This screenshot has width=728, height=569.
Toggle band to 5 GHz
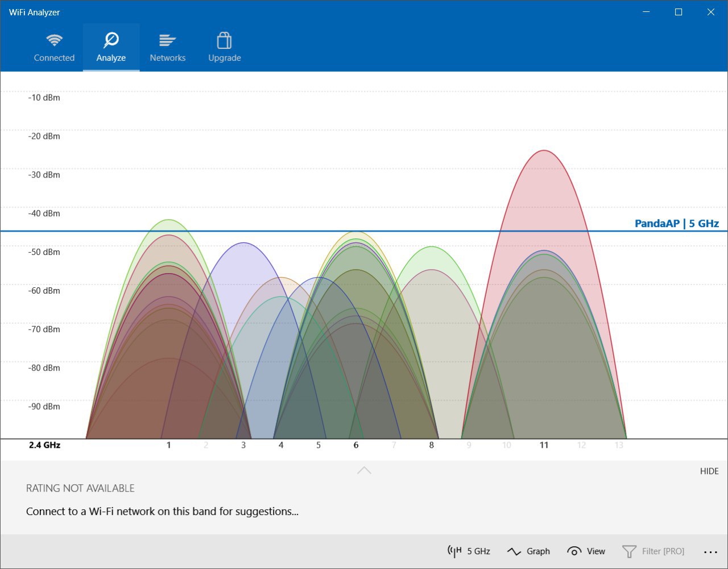469,551
